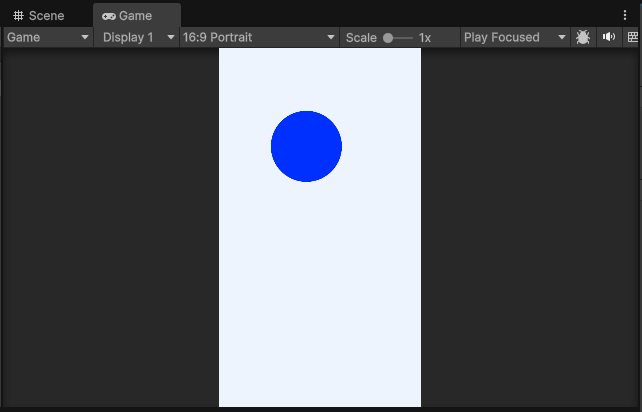
Task: Expand the Play Focused dropdown
Action: click(514, 37)
